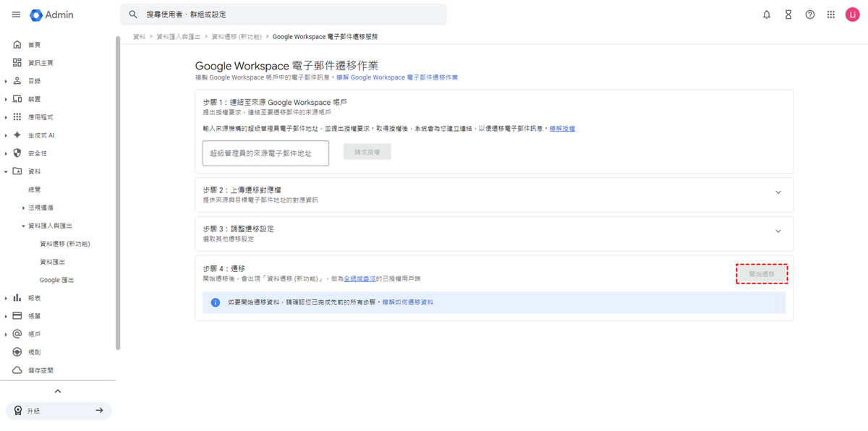Collapse the 資料 sidebar arrow
868x431 pixels.
[6, 171]
